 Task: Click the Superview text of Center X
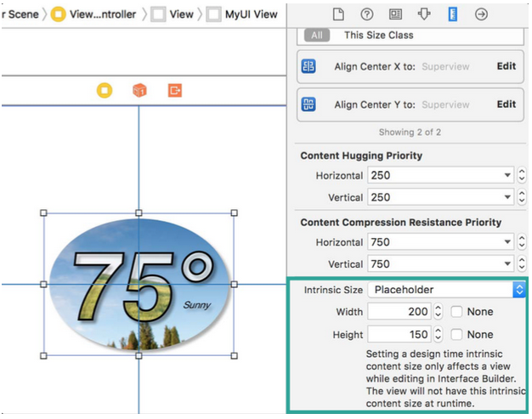click(445, 66)
